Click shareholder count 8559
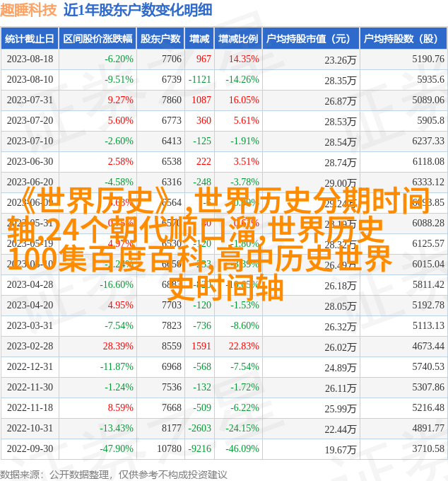This screenshot has width=448, height=481. click(x=172, y=346)
